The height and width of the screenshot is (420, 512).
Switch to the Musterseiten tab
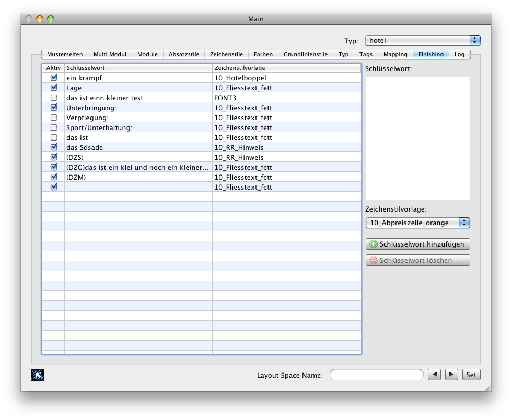tap(65, 54)
